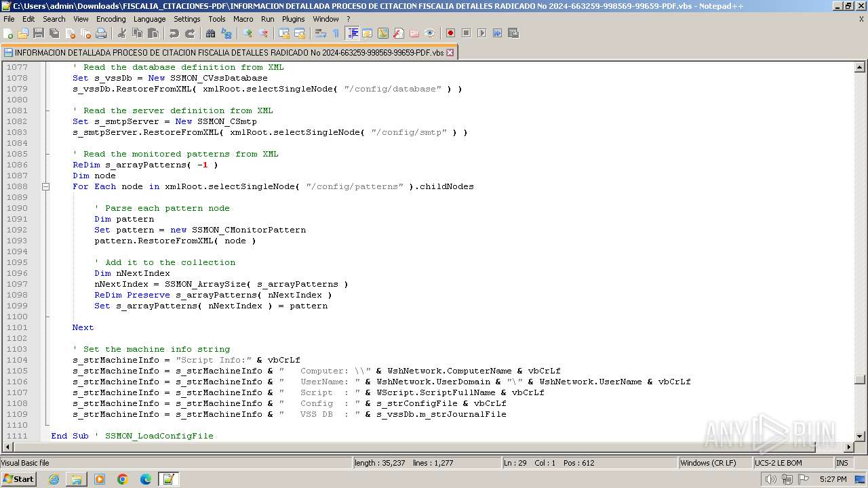
Task: Close the current document toolbar icon
Action: [70, 33]
